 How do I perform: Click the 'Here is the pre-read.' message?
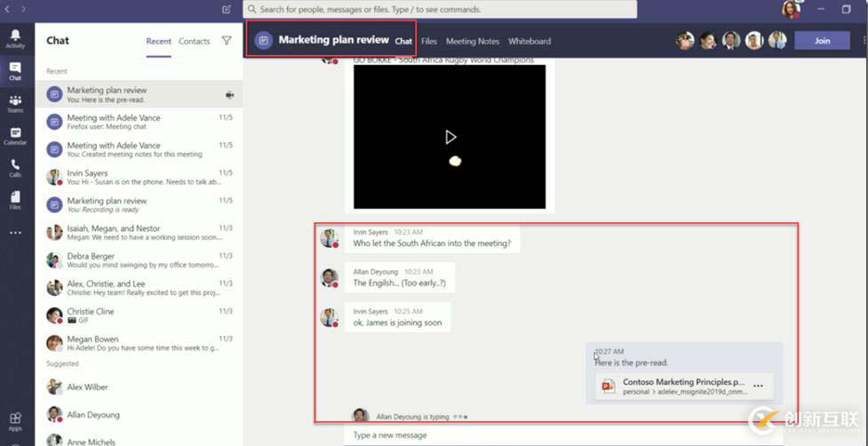[632, 363]
